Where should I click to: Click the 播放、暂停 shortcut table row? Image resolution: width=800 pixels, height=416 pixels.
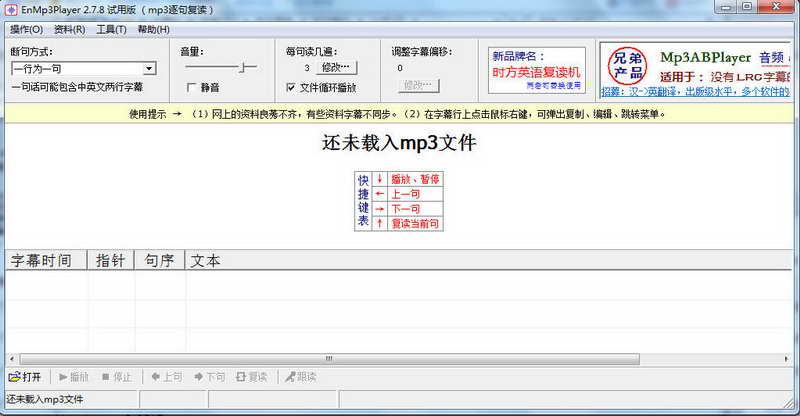click(415, 179)
